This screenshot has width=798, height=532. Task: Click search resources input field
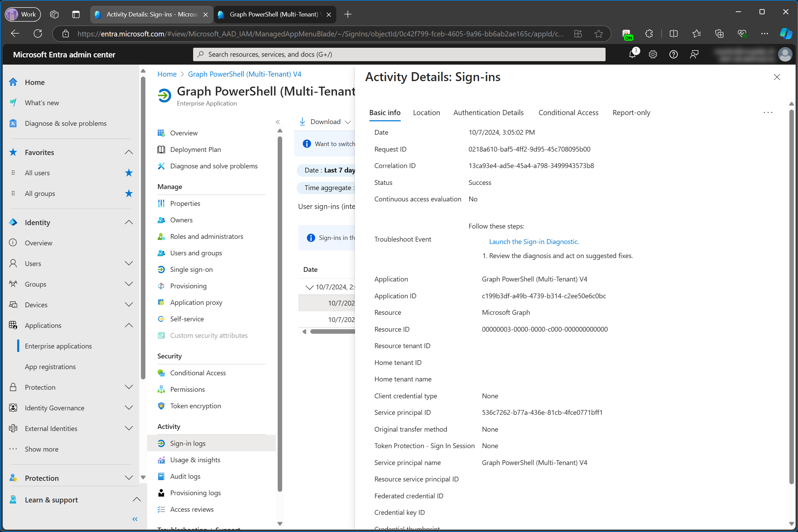coord(399,54)
